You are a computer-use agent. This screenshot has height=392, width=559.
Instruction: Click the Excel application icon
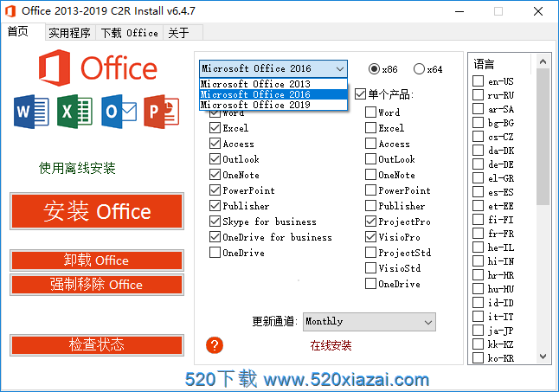(74, 112)
